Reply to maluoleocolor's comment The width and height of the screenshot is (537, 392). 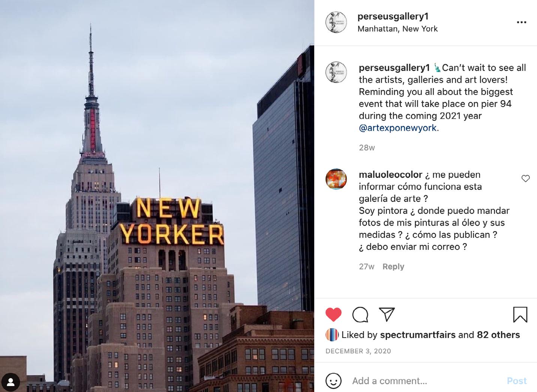click(393, 266)
